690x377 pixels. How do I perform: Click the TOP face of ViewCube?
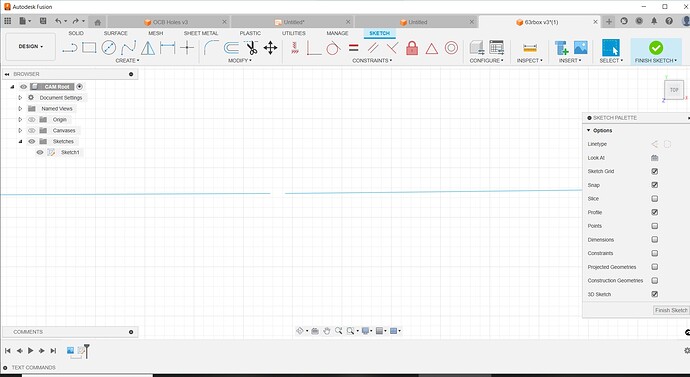(x=674, y=90)
